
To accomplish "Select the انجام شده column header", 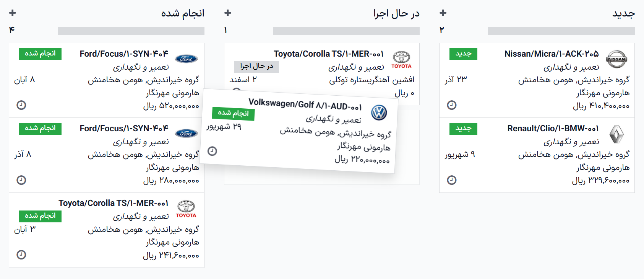I will click(183, 14).
